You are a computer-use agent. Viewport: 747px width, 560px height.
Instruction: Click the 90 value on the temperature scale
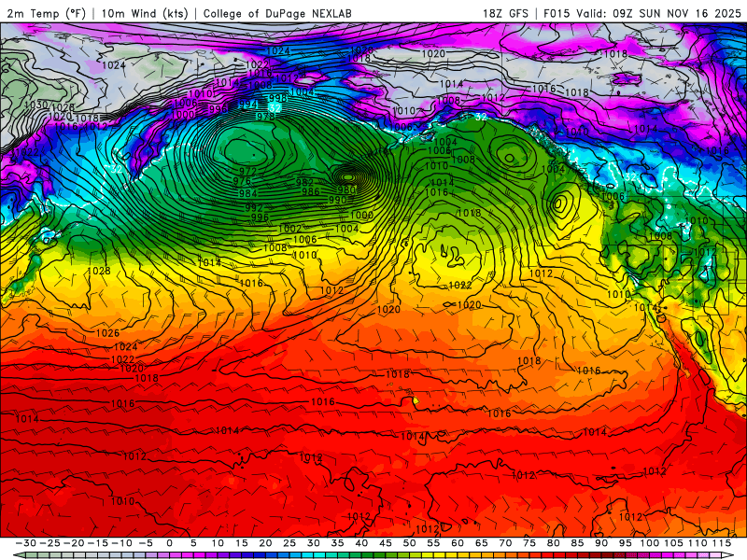click(x=601, y=543)
